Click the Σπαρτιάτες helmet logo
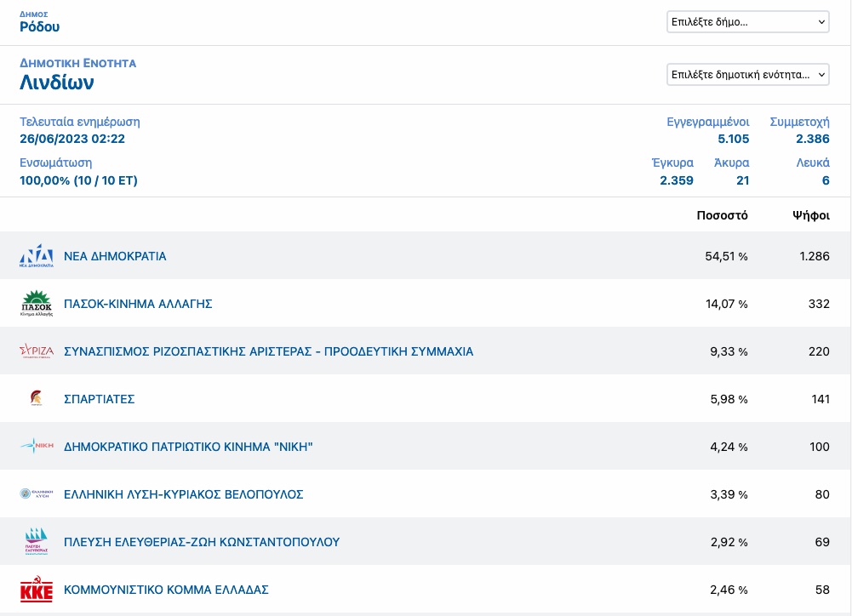Viewport: 852px width, 616px height. 37,398
